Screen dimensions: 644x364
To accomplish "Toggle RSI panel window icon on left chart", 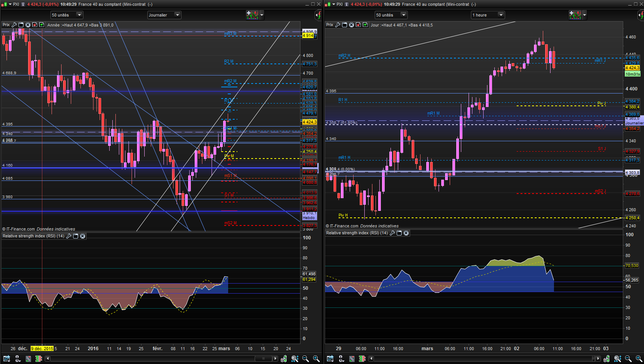I will [75, 236].
